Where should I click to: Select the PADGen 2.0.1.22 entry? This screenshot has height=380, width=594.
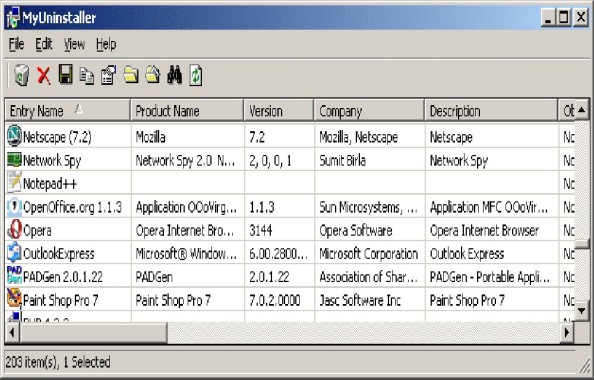63,277
